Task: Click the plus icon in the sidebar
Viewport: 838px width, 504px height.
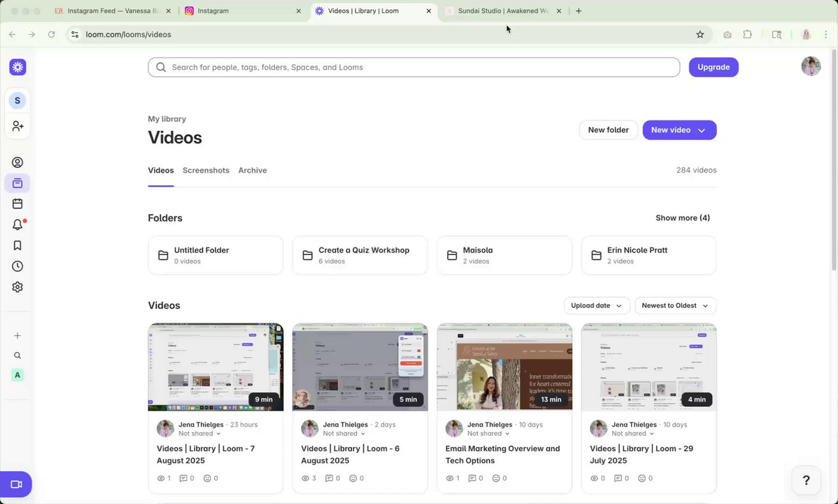Action: [x=18, y=336]
